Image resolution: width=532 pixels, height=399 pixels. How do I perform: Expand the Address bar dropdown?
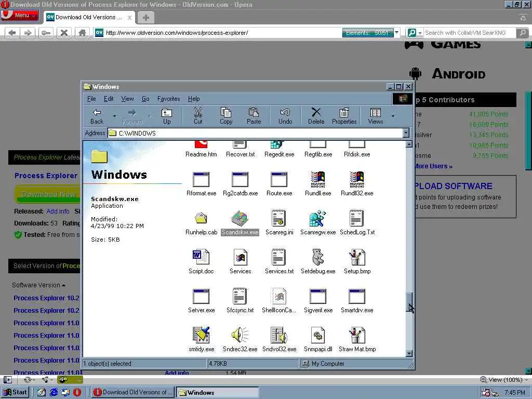tap(406, 133)
